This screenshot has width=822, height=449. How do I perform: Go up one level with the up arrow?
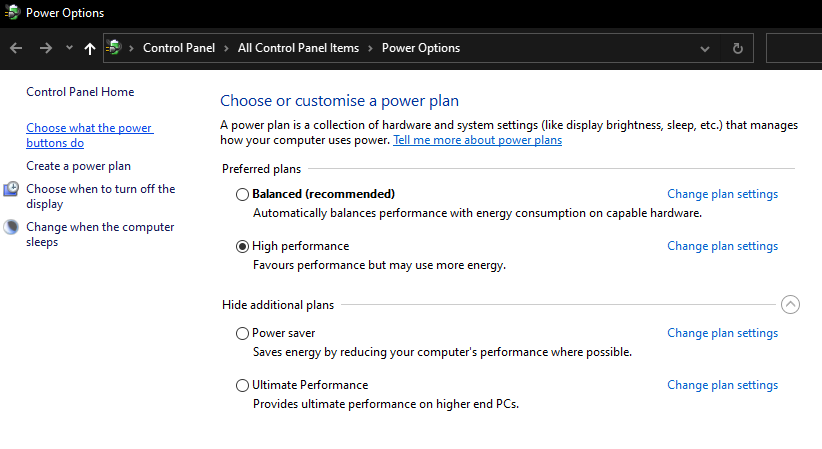point(90,49)
